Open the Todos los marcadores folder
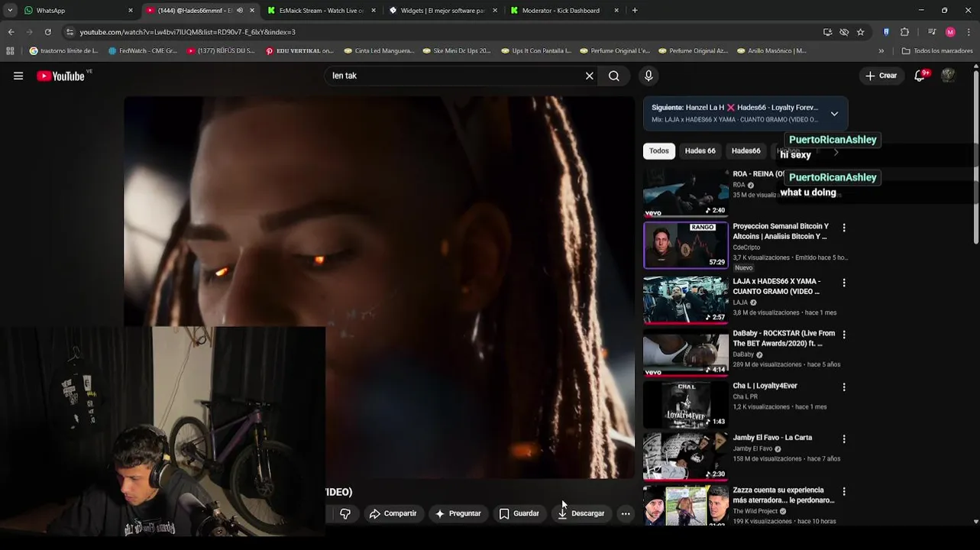Screen dimensions: 980x550 pos(937,51)
